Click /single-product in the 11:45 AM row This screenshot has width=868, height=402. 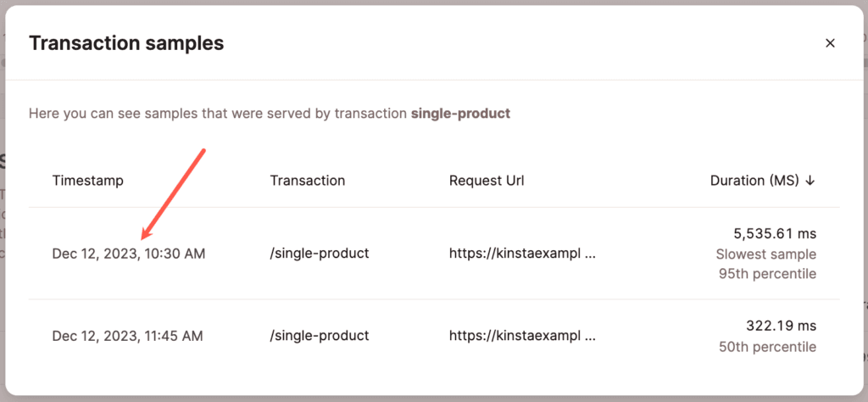[x=320, y=336]
